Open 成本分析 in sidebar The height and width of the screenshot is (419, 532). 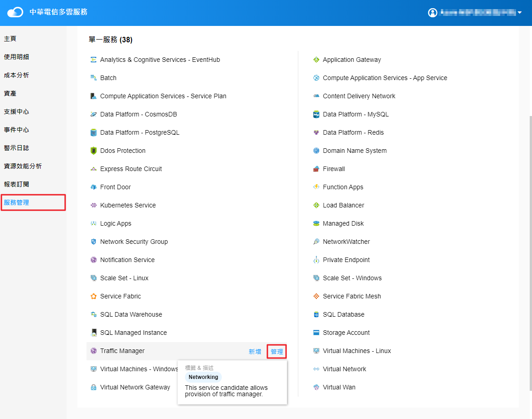pos(16,75)
